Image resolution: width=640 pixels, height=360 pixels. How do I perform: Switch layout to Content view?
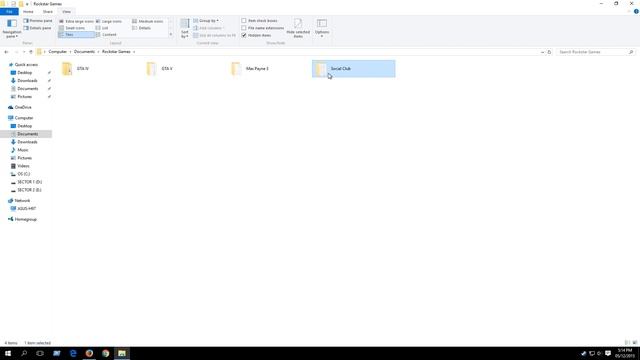(106, 35)
